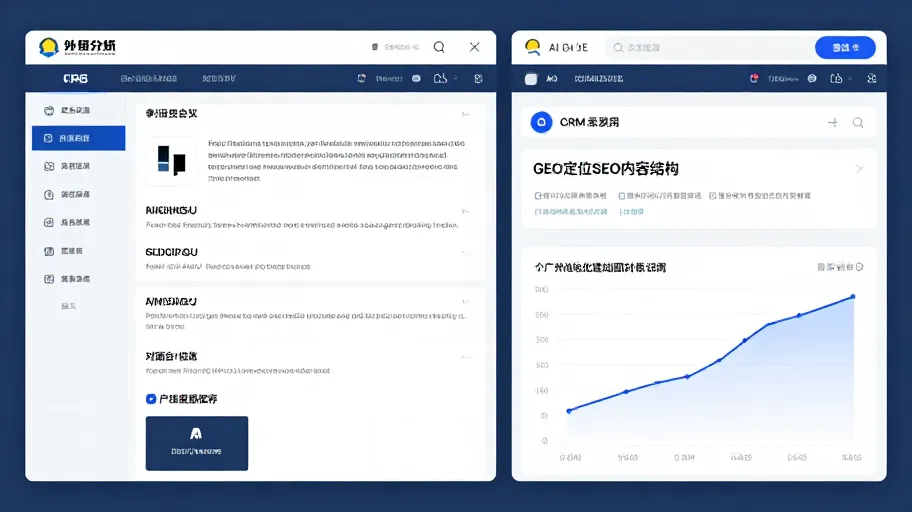Close the left window with the X
912x512 pixels.
(475, 47)
